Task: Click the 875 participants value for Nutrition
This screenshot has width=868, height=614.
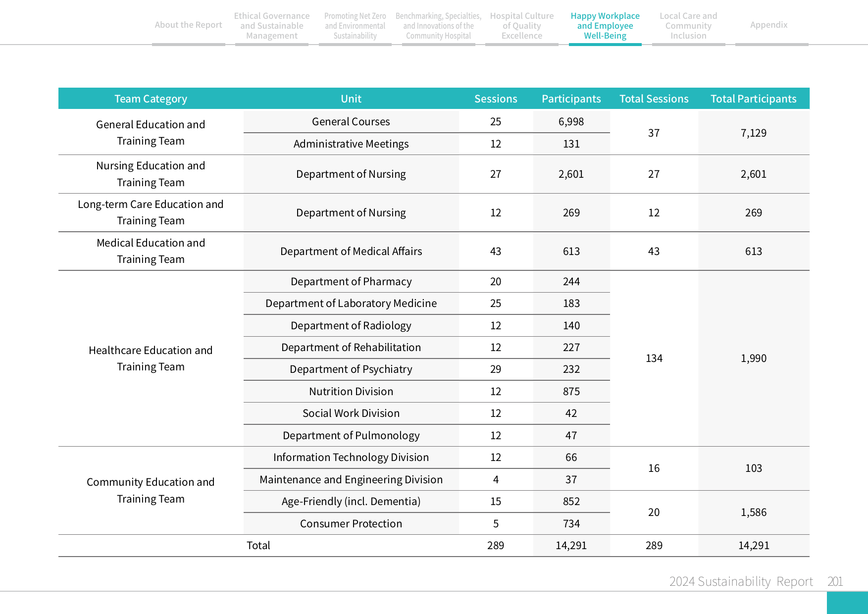Action: point(571,391)
